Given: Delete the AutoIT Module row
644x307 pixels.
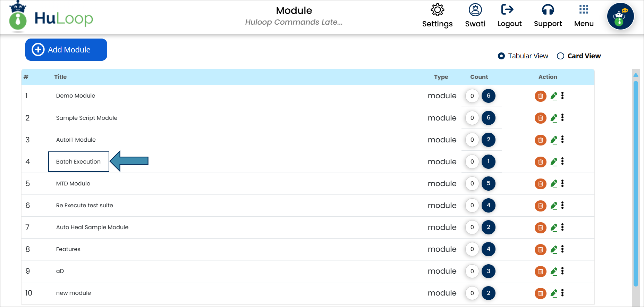Looking at the screenshot, I should [540, 140].
